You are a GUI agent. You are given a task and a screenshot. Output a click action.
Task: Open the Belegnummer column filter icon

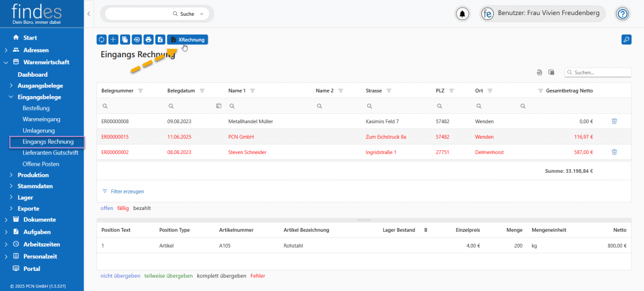point(140,91)
